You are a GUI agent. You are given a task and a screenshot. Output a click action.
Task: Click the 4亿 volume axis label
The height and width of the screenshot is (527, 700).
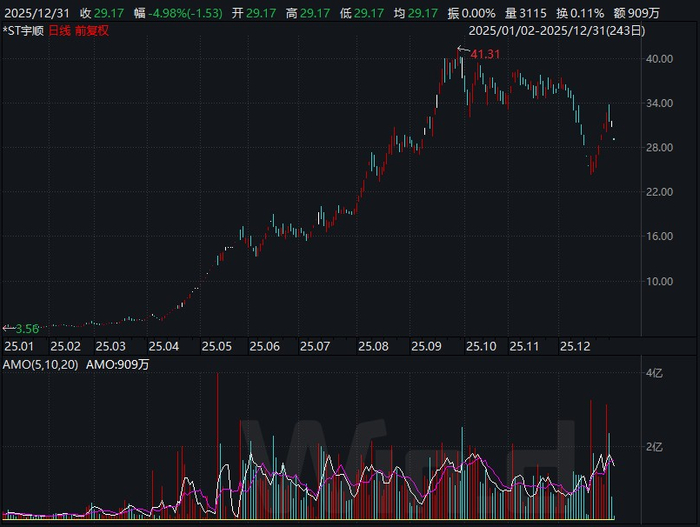point(654,373)
